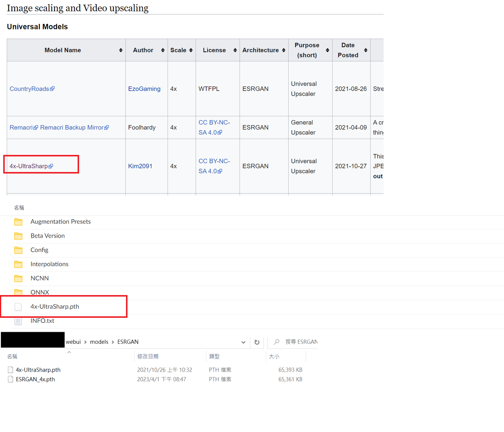Select the Config folder name

click(x=39, y=250)
